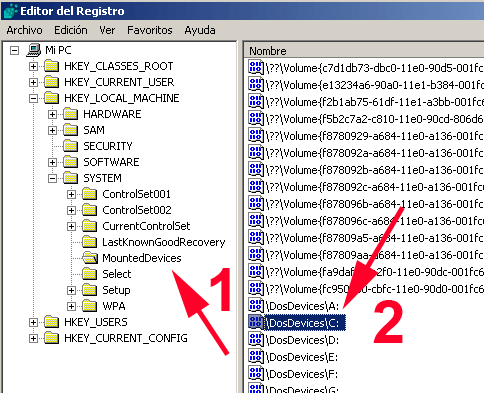The width and height of the screenshot is (484, 393).
Task: Click the SECURITY folder icon
Action: [x=71, y=146]
